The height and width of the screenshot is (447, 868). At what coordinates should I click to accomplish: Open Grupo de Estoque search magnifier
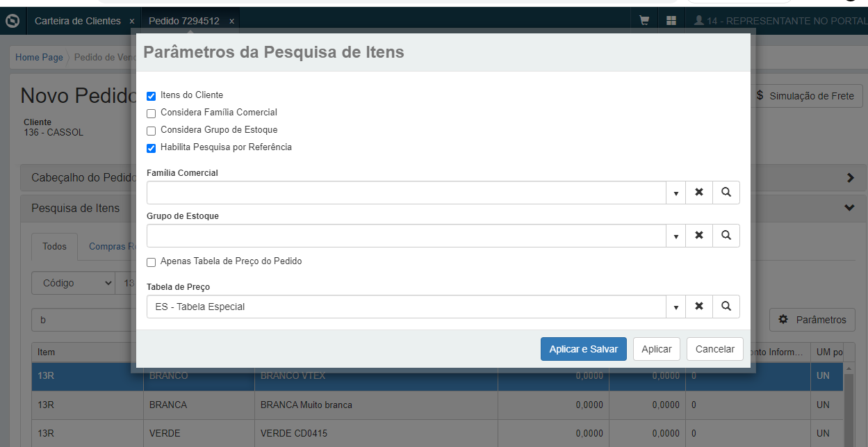click(726, 236)
